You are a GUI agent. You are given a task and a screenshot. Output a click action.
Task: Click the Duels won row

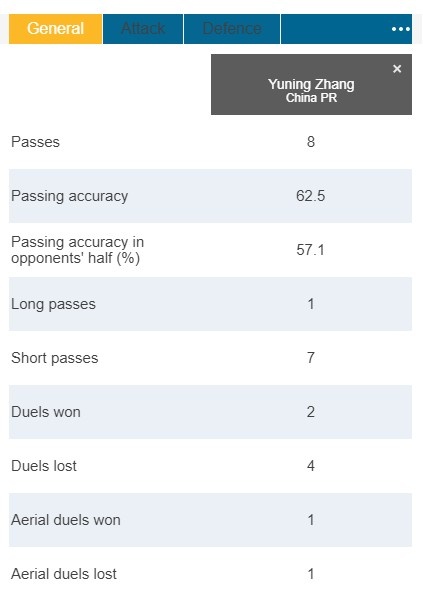pos(210,412)
